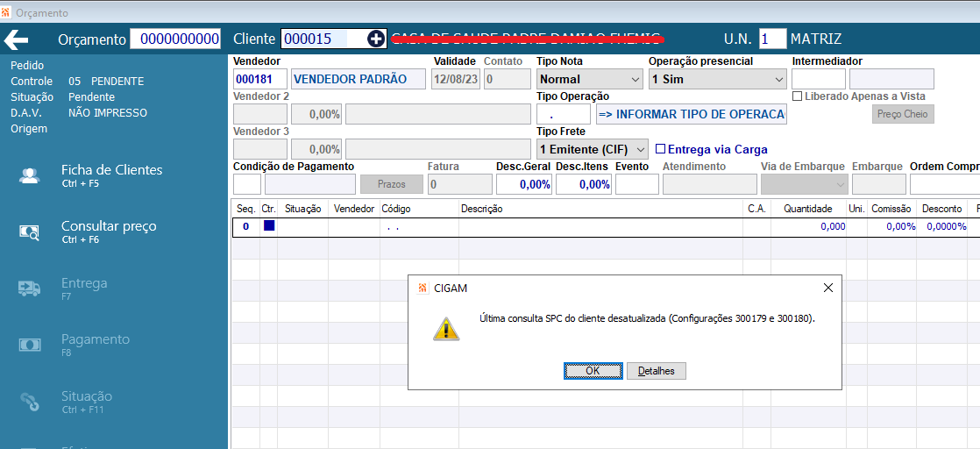Click the Comissão cell showing 0,00%
This screenshot has height=449, width=980.
pyautogui.click(x=891, y=226)
